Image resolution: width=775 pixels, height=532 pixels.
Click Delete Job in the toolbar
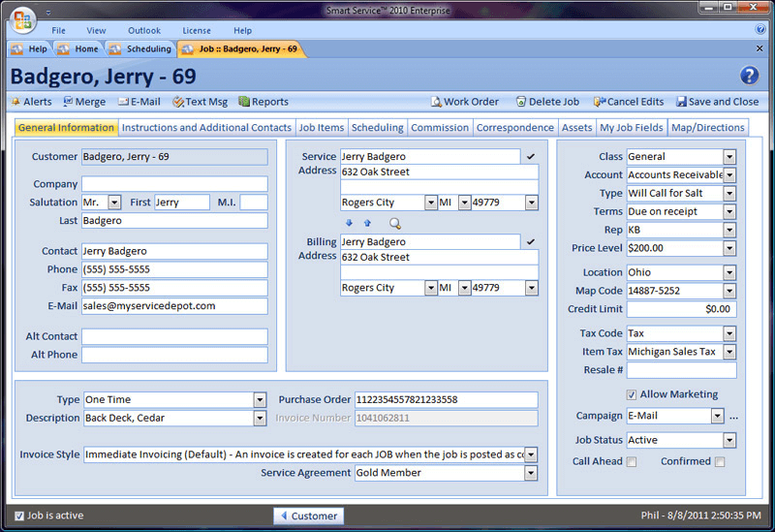547,102
